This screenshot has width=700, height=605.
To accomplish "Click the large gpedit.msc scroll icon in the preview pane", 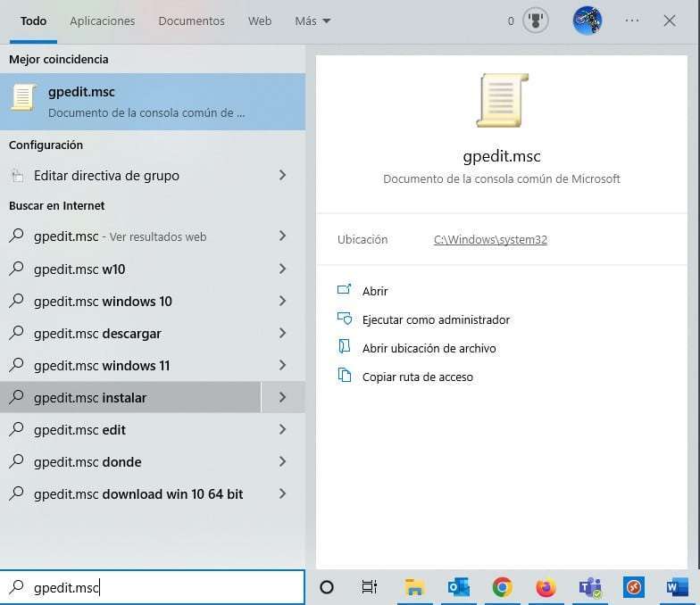I will tap(502, 101).
